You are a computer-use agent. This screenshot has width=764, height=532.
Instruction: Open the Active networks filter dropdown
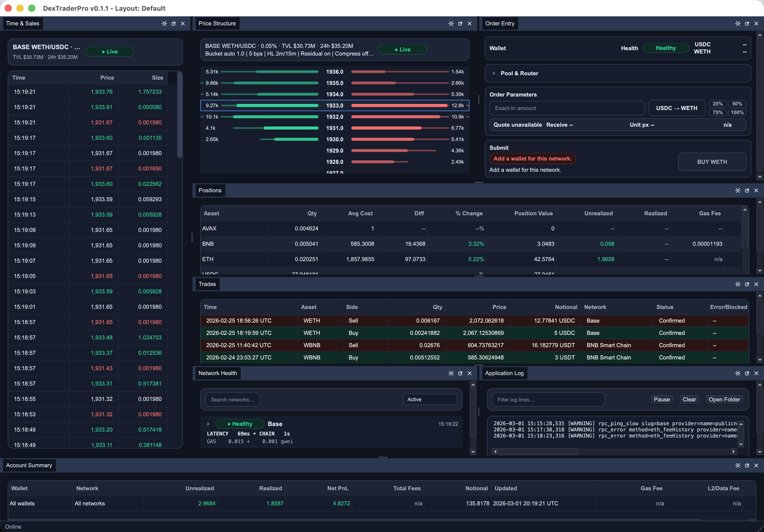pos(430,399)
